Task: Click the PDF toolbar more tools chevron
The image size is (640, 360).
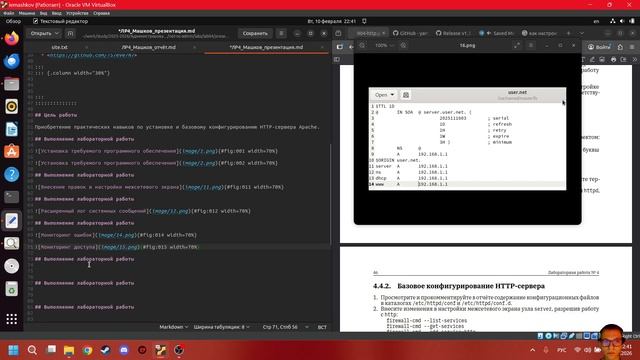Action: coord(635,59)
